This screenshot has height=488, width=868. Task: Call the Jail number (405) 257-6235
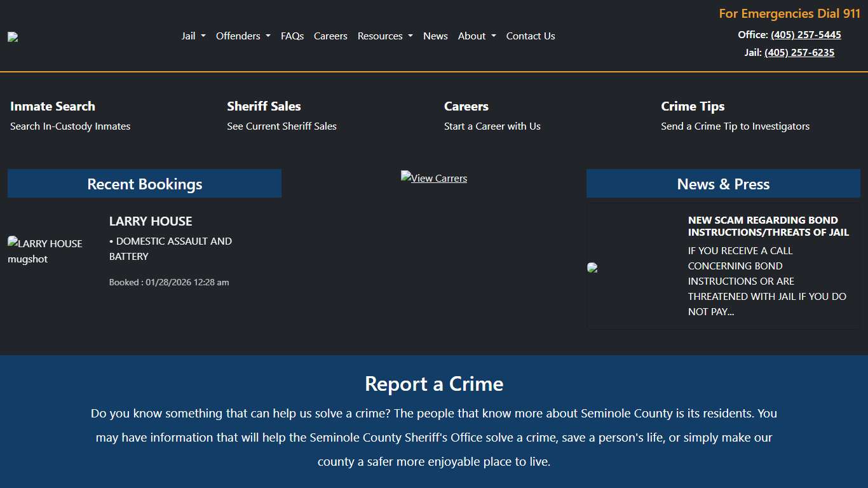pos(799,52)
